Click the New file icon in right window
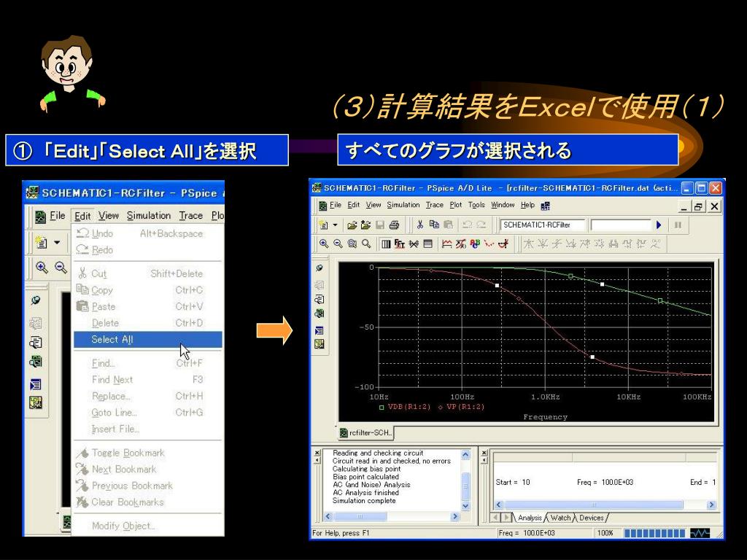This screenshot has height=560, width=747. (324, 225)
